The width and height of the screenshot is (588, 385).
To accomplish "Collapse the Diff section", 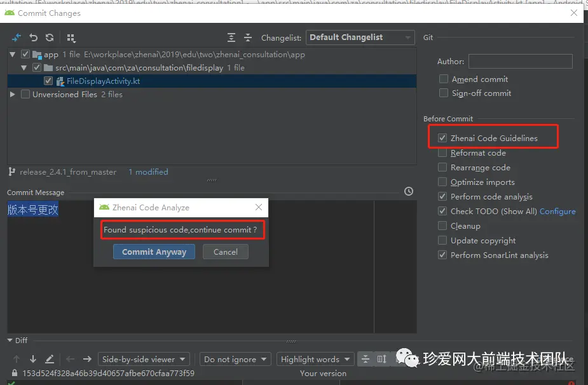I will (x=10, y=341).
